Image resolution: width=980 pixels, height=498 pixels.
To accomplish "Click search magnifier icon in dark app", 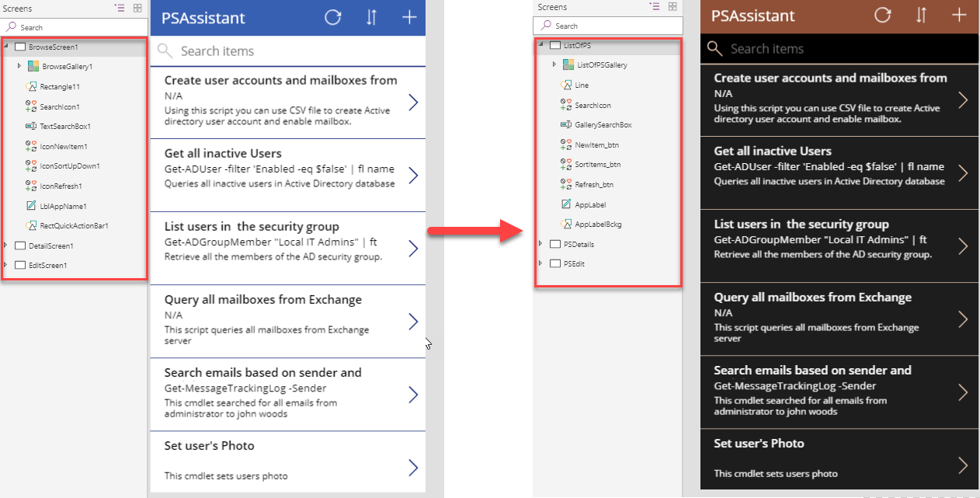I will 714,49.
